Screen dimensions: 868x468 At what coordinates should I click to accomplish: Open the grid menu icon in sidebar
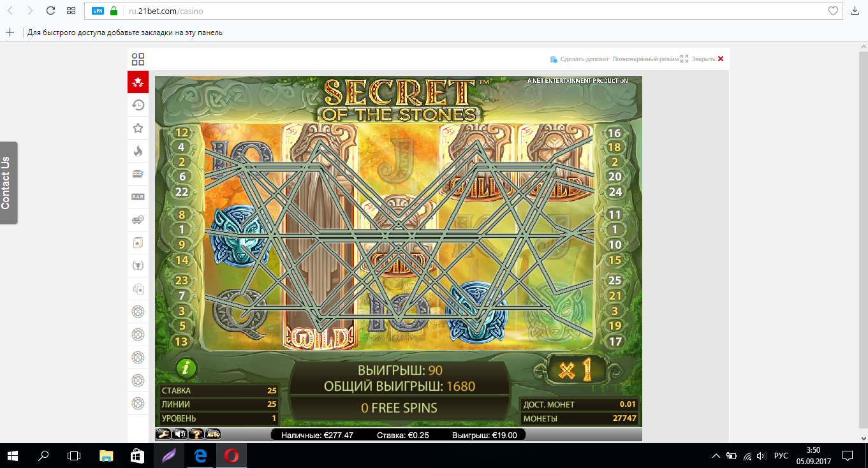(138, 59)
